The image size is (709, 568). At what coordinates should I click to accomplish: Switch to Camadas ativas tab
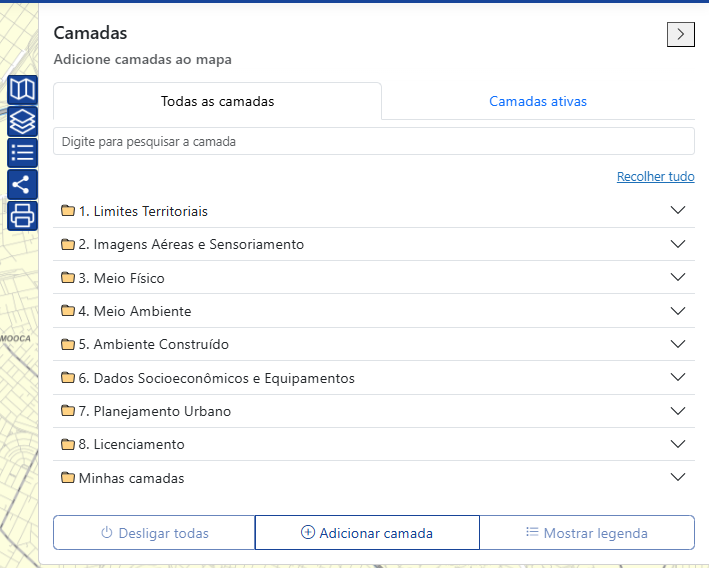pyautogui.click(x=538, y=101)
